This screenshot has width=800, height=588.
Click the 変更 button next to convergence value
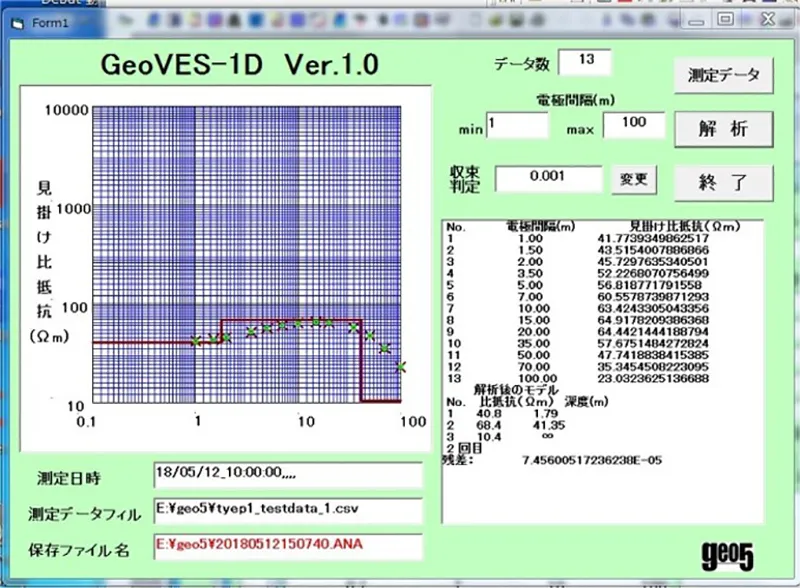pyautogui.click(x=634, y=180)
